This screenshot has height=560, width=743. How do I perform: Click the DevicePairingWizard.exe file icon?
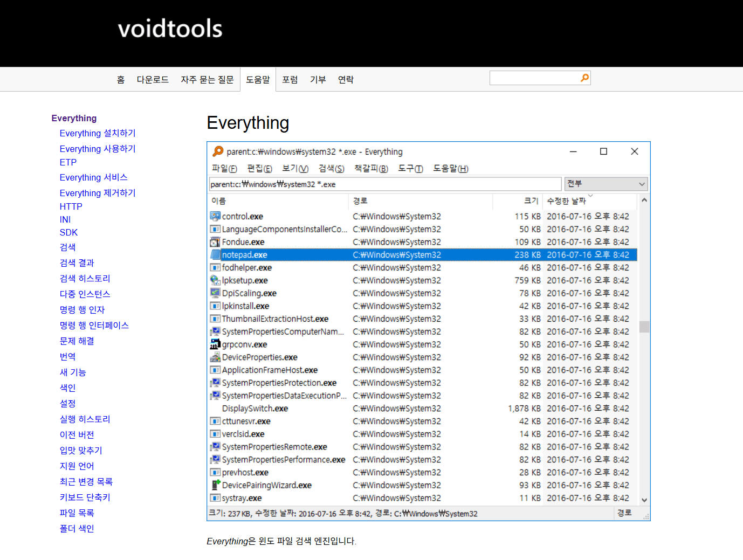215,485
